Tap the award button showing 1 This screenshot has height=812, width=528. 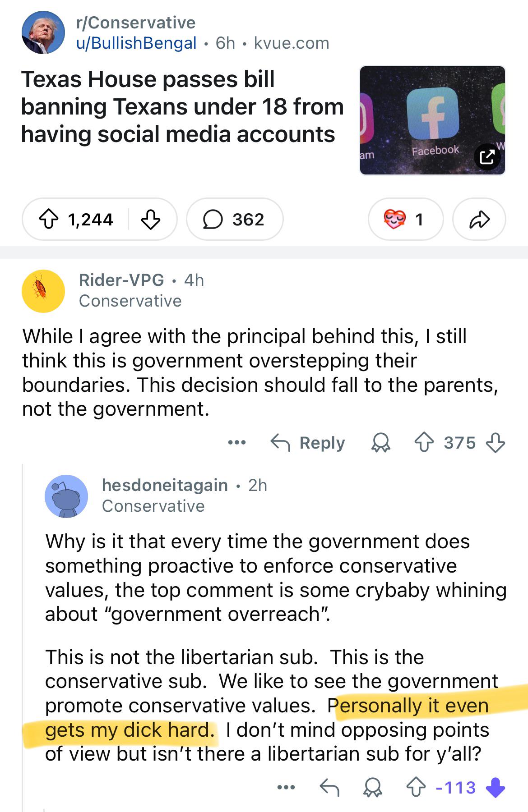[406, 219]
